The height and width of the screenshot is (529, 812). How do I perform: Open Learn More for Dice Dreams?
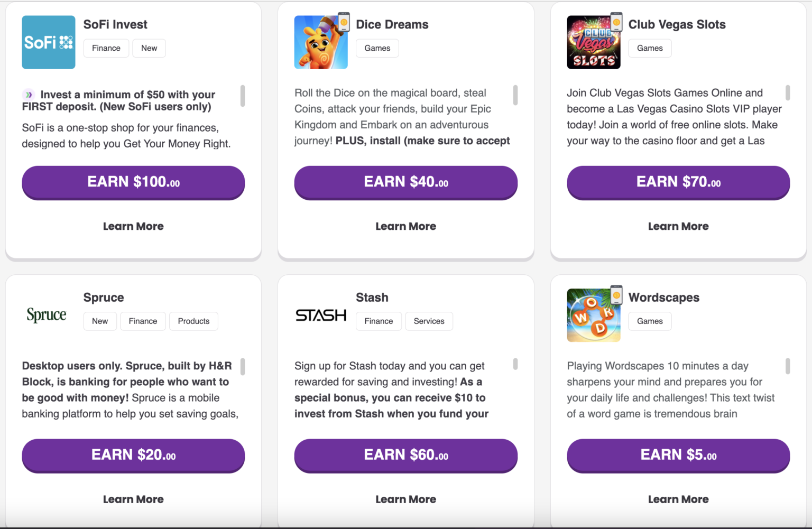[405, 226]
